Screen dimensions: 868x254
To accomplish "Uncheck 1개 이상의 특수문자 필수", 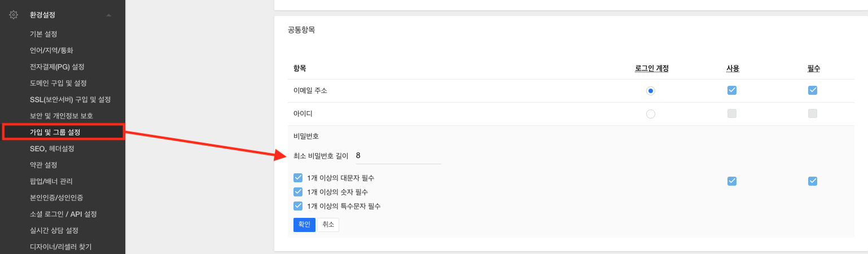I will pyautogui.click(x=299, y=206).
